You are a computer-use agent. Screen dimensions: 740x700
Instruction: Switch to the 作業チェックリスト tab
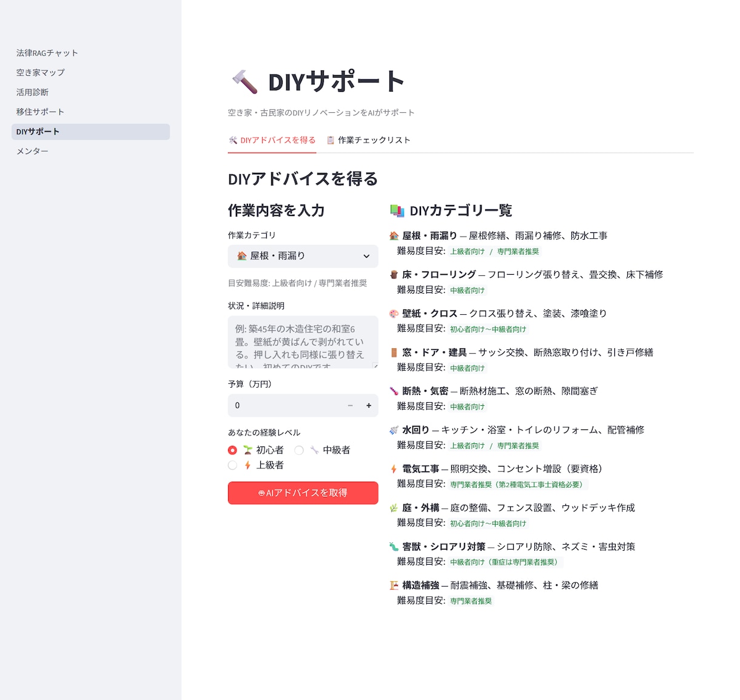(369, 140)
